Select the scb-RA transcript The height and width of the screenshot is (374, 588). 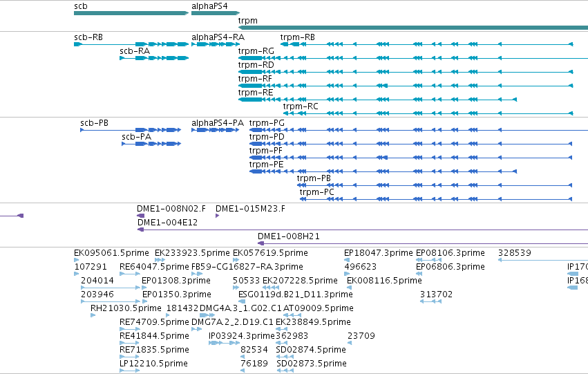pos(154,58)
